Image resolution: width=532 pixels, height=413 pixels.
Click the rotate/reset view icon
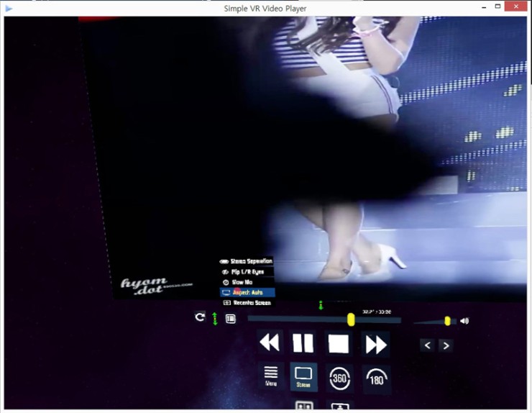point(200,317)
